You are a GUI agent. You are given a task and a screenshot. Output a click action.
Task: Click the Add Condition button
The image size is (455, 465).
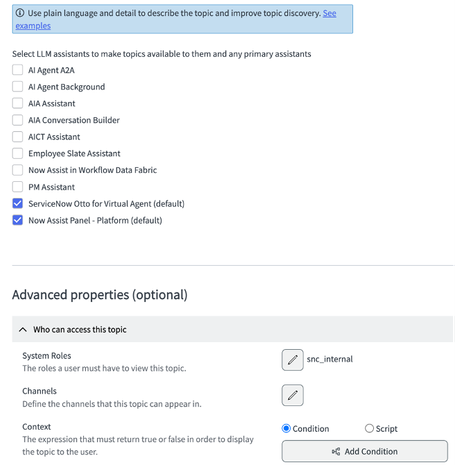(x=364, y=451)
